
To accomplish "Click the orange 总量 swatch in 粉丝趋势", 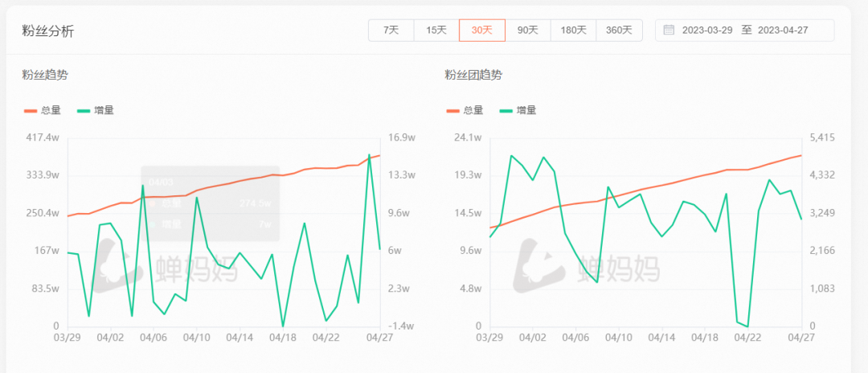I will tap(30, 110).
